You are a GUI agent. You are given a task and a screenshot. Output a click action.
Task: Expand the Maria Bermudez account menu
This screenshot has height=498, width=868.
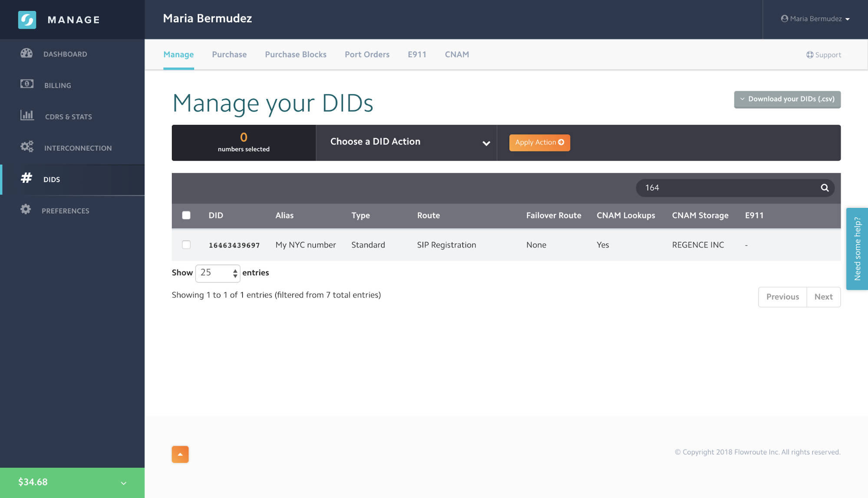click(x=815, y=19)
